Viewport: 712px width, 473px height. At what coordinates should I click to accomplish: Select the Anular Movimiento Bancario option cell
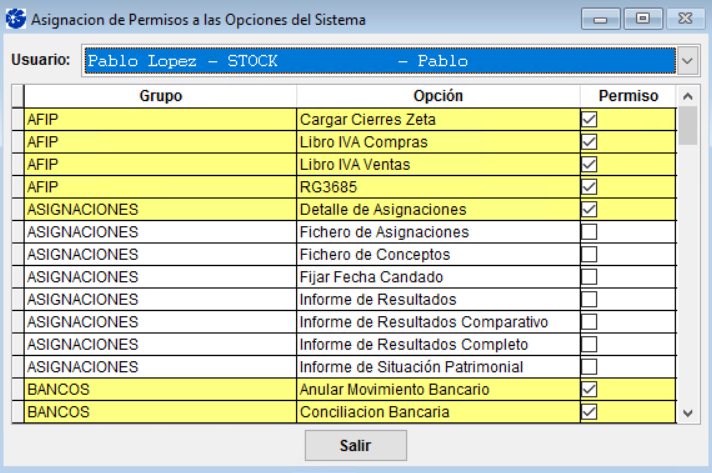[x=438, y=389]
